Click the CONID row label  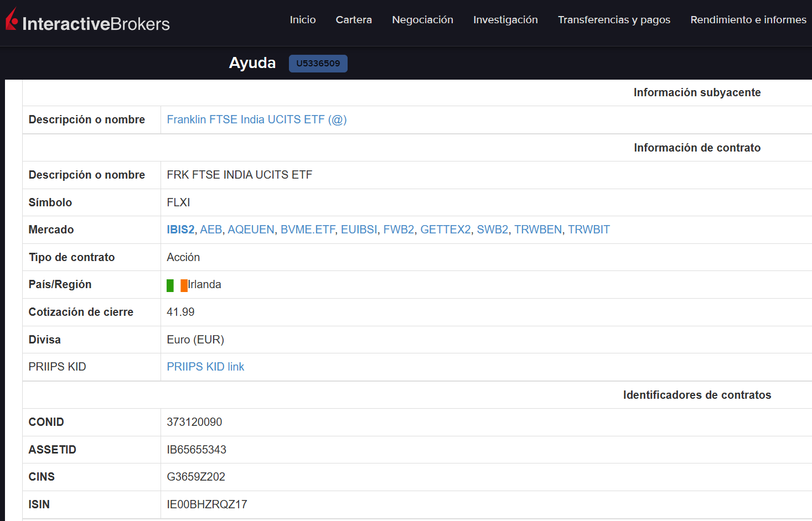46,422
